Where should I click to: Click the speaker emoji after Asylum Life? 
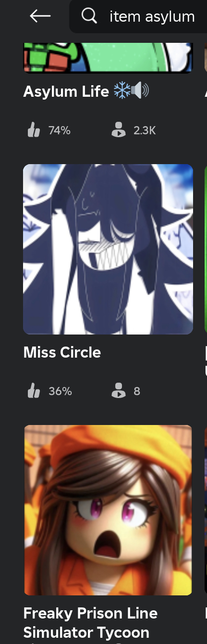140,90
